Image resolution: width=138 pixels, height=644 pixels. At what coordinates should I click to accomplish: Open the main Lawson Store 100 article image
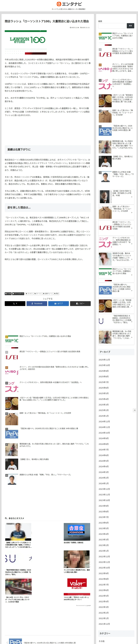tap(26, 43)
